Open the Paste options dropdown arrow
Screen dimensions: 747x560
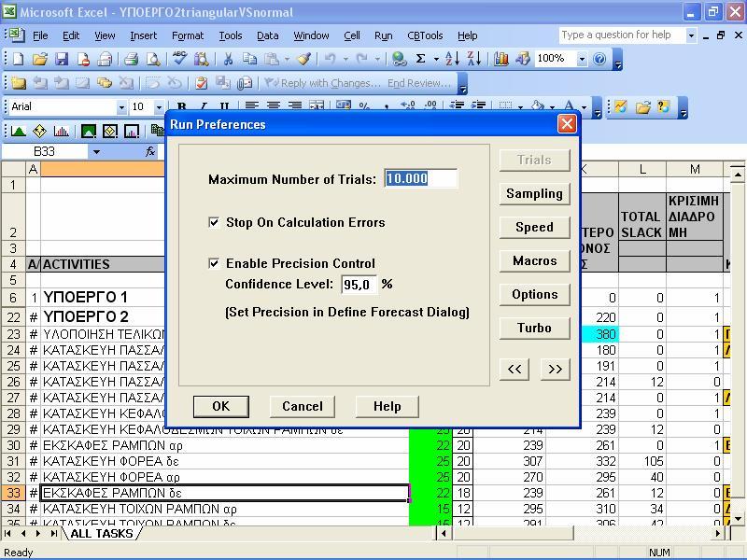tap(287, 59)
